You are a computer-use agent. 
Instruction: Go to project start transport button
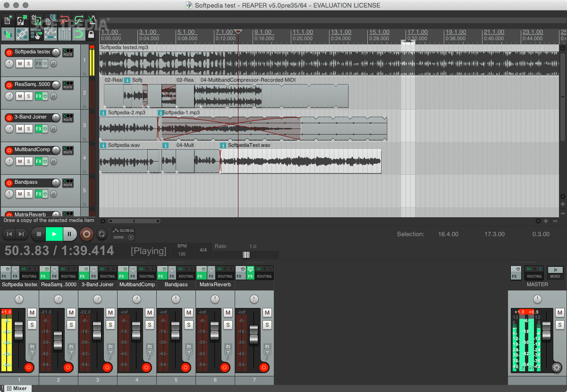tap(9, 233)
